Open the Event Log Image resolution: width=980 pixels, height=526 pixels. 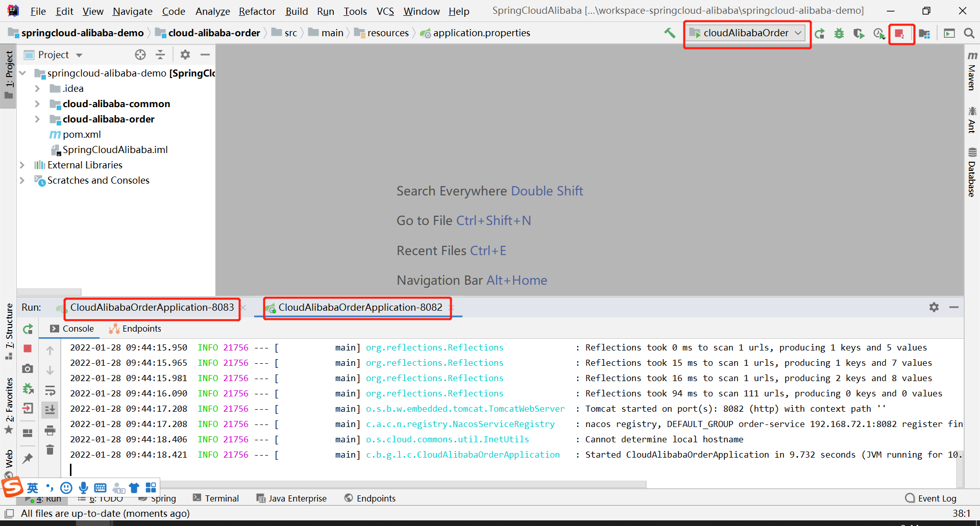click(937, 498)
